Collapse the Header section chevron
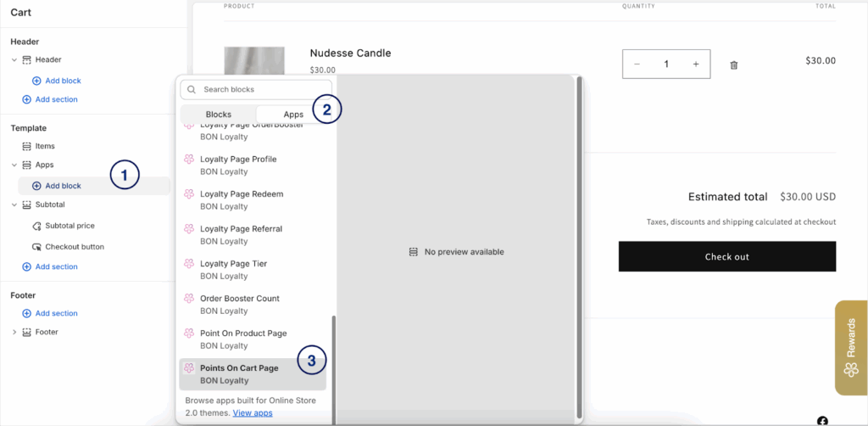This screenshot has width=868, height=426. click(14, 59)
